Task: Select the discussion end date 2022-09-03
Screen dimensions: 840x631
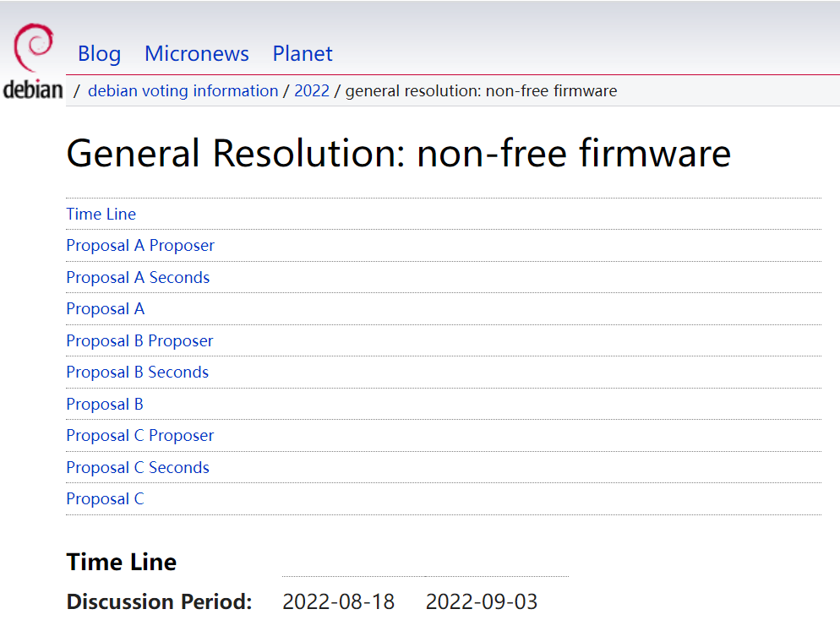Action: pyautogui.click(x=481, y=601)
